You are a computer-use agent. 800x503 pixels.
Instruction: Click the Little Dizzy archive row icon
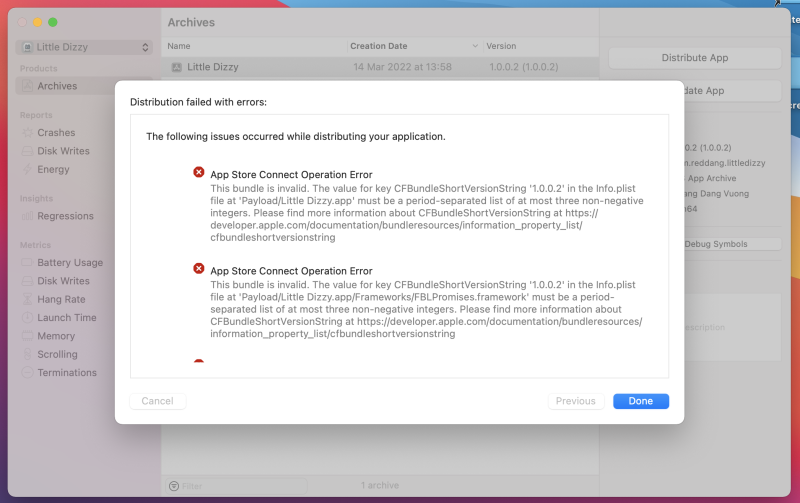pos(177,67)
